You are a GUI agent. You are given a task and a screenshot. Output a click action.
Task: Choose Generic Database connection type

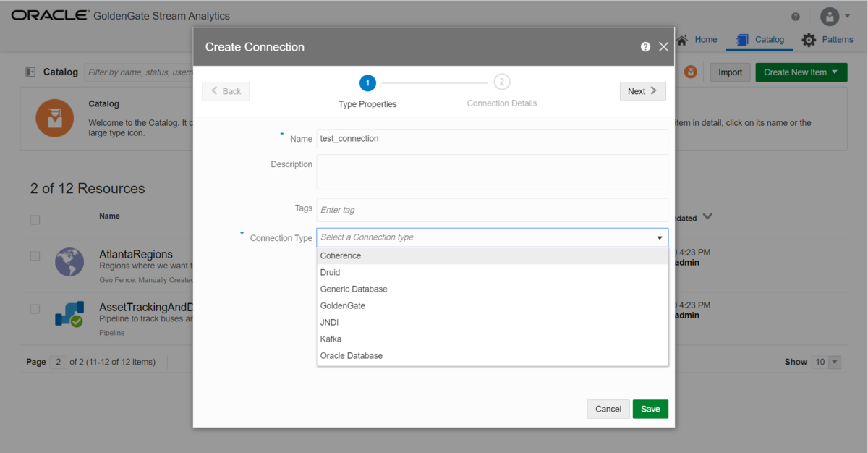(493, 289)
